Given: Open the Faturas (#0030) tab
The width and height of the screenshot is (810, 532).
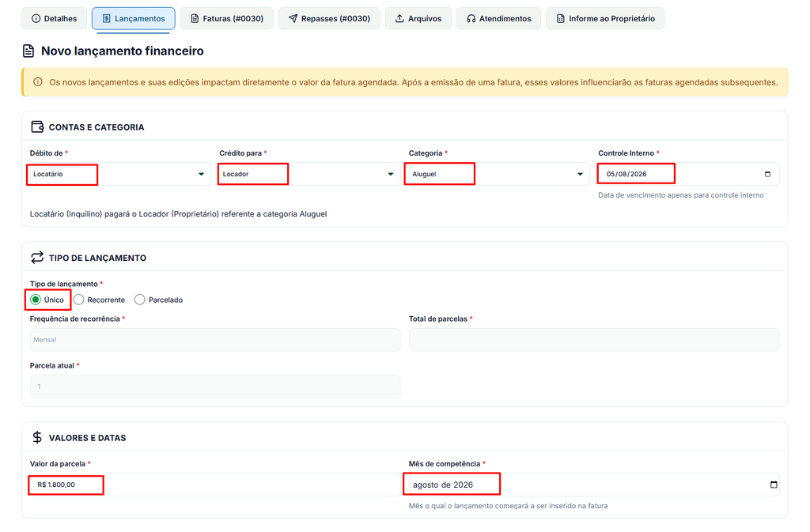Looking at the screenshot, I should 227,18.
